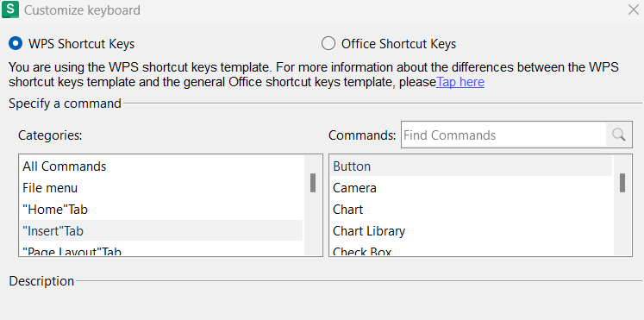This screenshot has width=644, height=320.
Task: Click the magnifier search icon
Action: (618, 135)
